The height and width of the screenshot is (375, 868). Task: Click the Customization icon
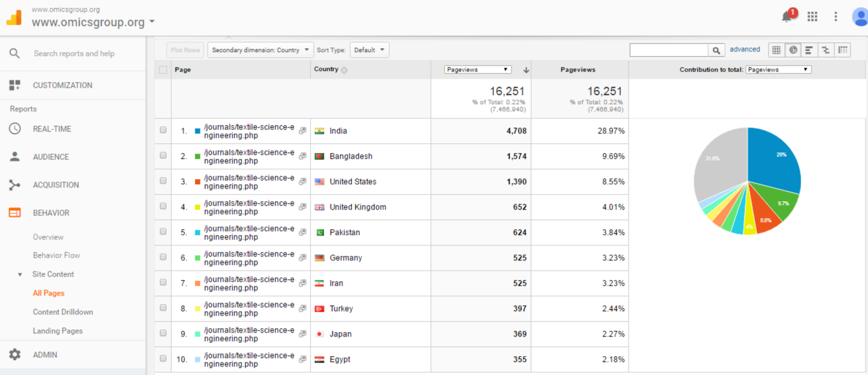(14, 85)
